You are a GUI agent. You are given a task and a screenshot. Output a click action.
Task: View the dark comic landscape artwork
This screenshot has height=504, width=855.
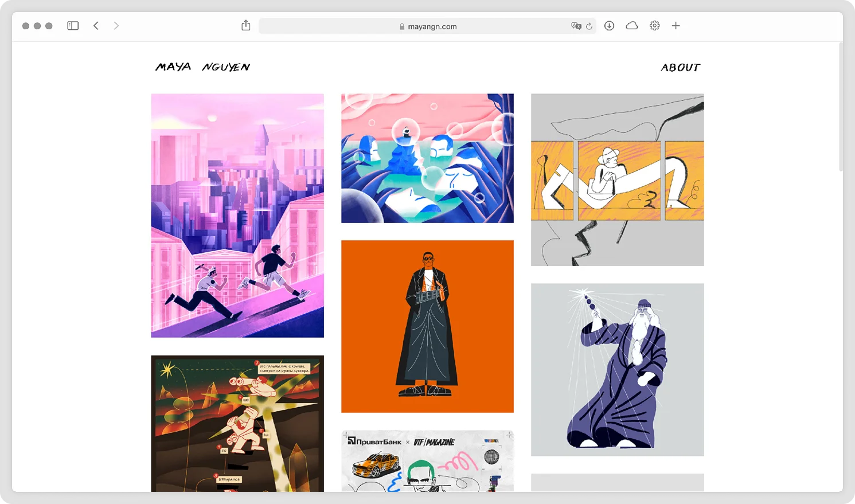click(237, 424)
